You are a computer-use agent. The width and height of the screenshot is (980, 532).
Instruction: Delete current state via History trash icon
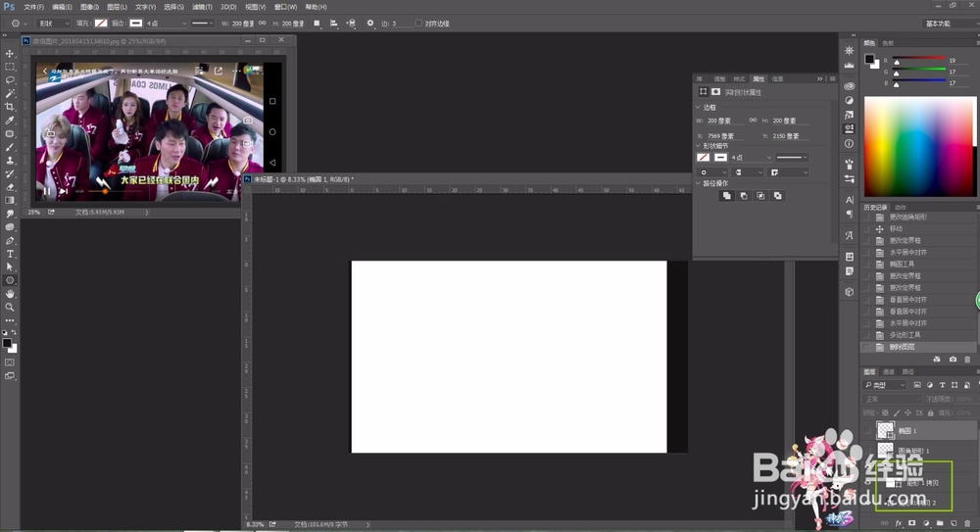967,360
